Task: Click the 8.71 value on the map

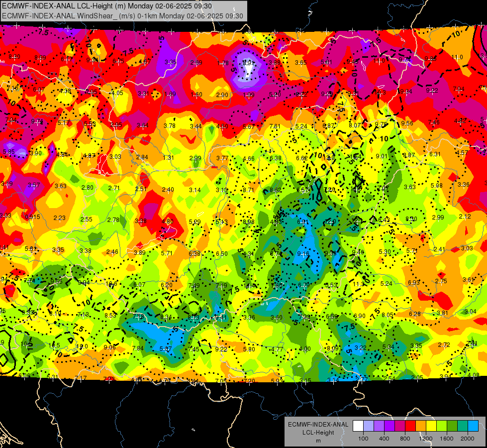Action: pos(249,190)
